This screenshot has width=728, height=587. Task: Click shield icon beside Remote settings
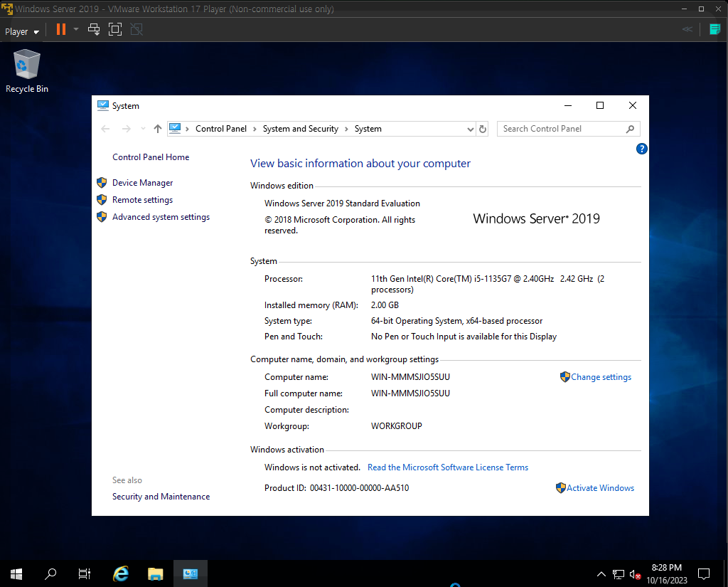[102, 200]
